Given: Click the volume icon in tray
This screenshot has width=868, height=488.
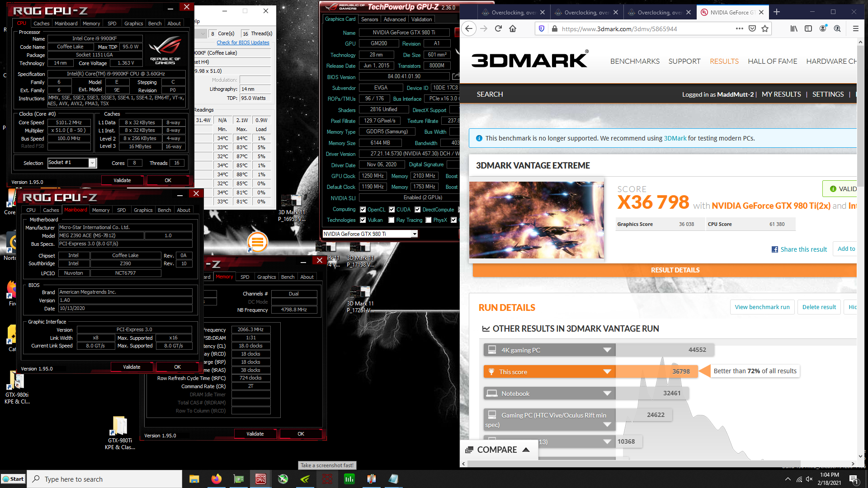Looking at the screenshot, I should point(809,479).
